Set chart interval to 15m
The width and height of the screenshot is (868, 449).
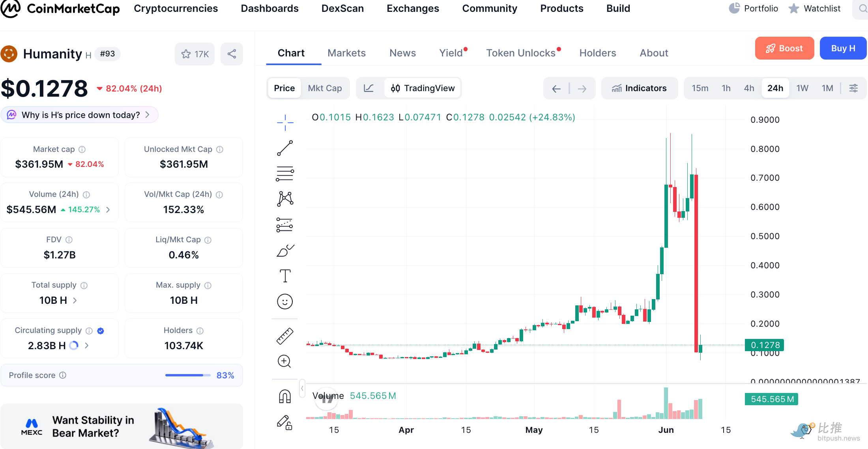pos(700,88)
